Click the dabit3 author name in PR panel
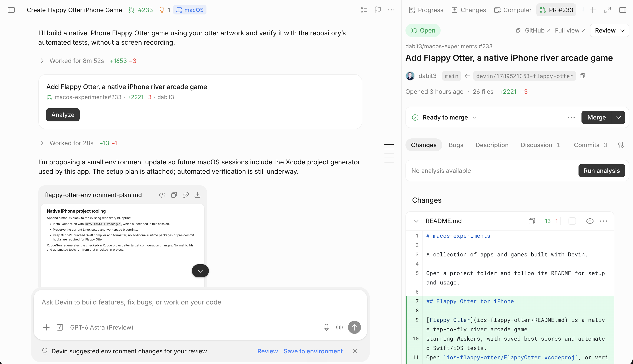This screenshot has width=633, height=364. [427, 76]
